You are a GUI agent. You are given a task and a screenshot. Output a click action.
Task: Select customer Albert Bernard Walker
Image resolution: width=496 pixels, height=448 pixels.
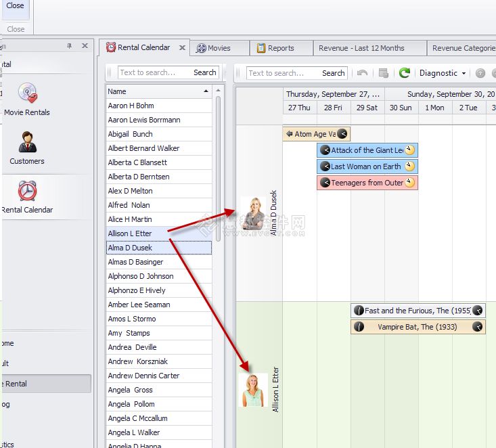(159, 148)
